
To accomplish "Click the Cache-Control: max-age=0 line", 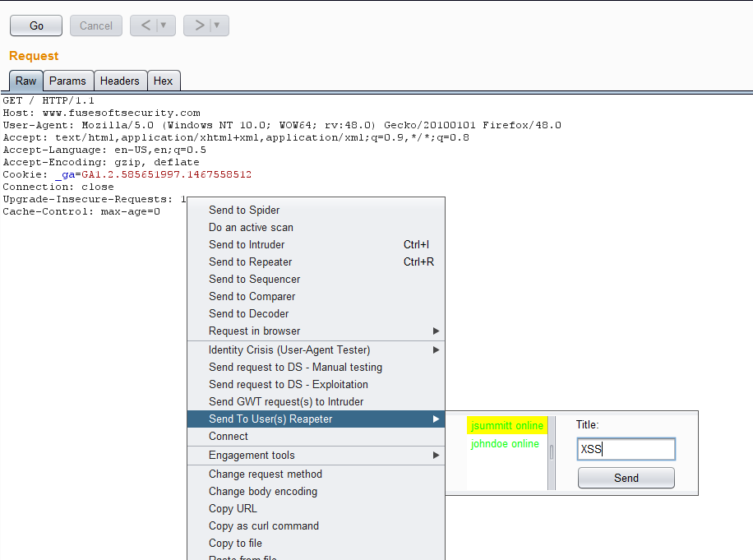I will point(81,212).
